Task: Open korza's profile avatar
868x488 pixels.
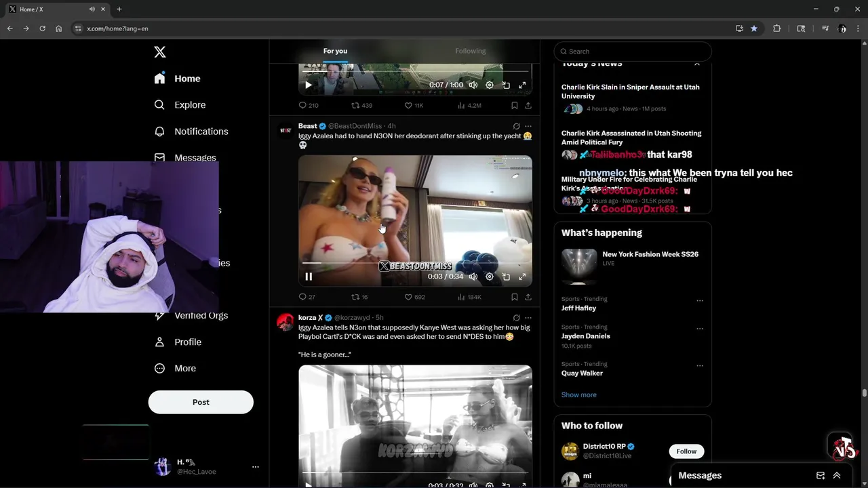Action: (285, 322)
